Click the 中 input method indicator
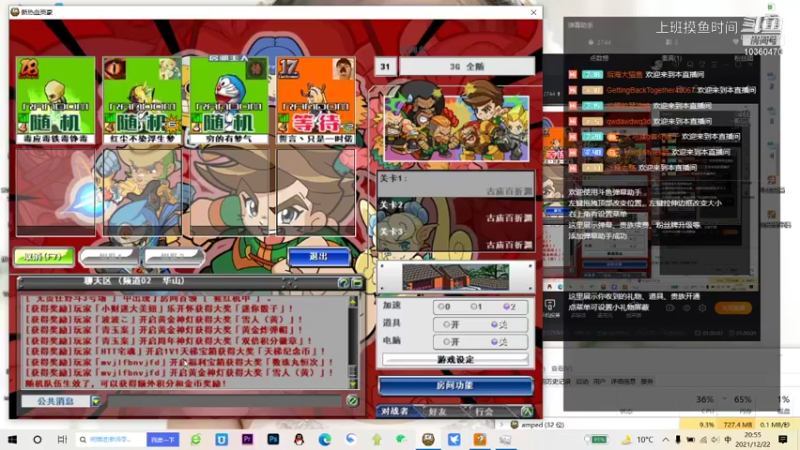This screenshot has height=450, width=800. click(728, 439)
